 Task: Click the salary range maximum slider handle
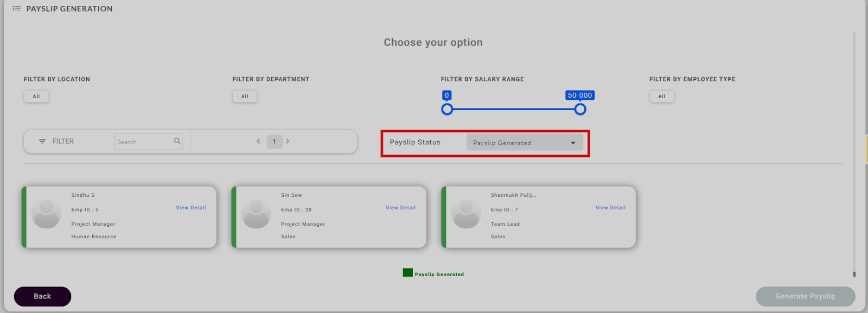(x=580, y=110)
